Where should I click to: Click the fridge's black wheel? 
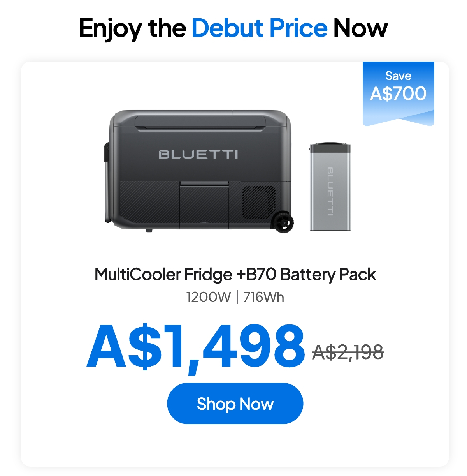(x=283, y=223)
